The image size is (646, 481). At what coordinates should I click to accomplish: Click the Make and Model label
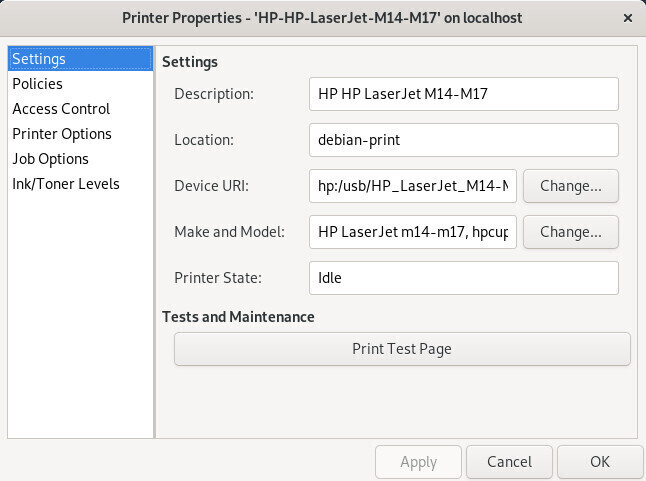[x=229, y=232]
